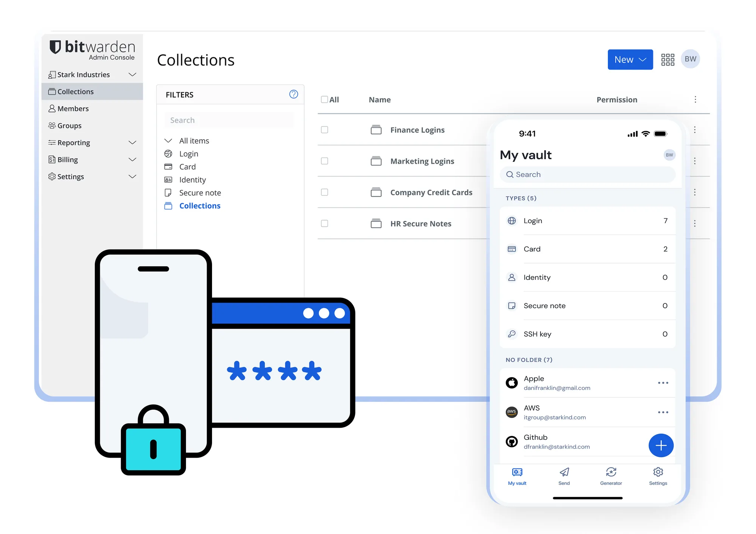Tap the BW avatar in My vault

(669, 155)
